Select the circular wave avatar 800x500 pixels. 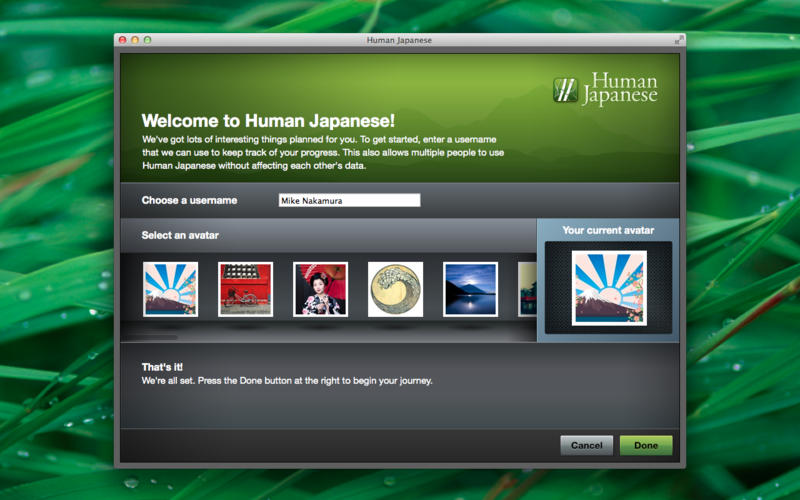tap(395, 289)
